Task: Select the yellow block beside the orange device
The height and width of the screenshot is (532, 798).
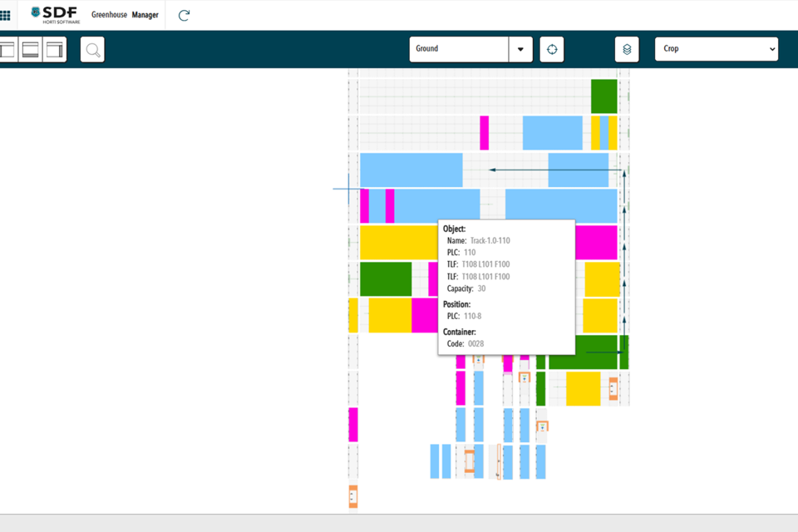Action: [583, 388]
